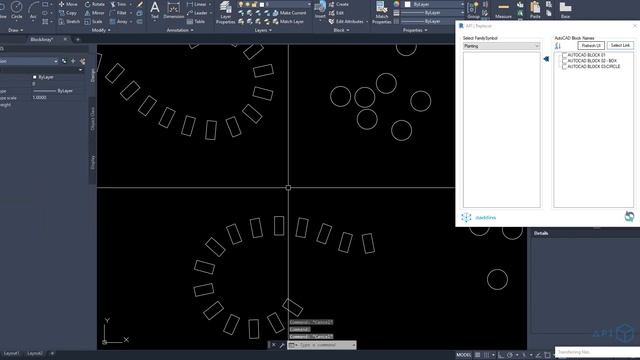Screen dimensions: 640x360
Task: Switch to Layout2 tab
Action: 35,353
